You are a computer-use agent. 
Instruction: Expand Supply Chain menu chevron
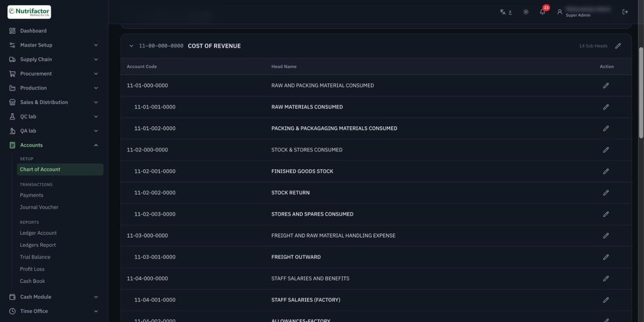tap(96, 59)
